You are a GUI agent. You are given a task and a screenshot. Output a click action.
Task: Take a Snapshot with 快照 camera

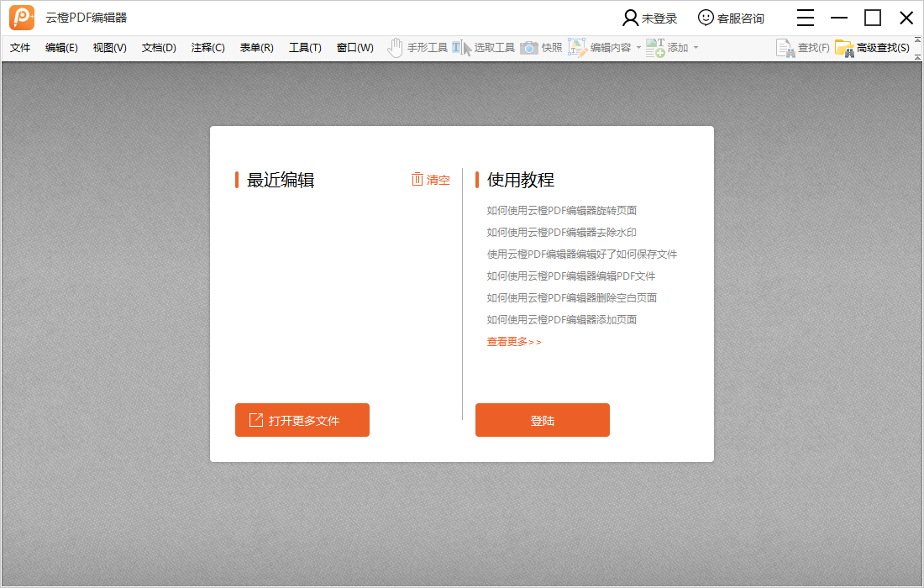tap(541, 48)
